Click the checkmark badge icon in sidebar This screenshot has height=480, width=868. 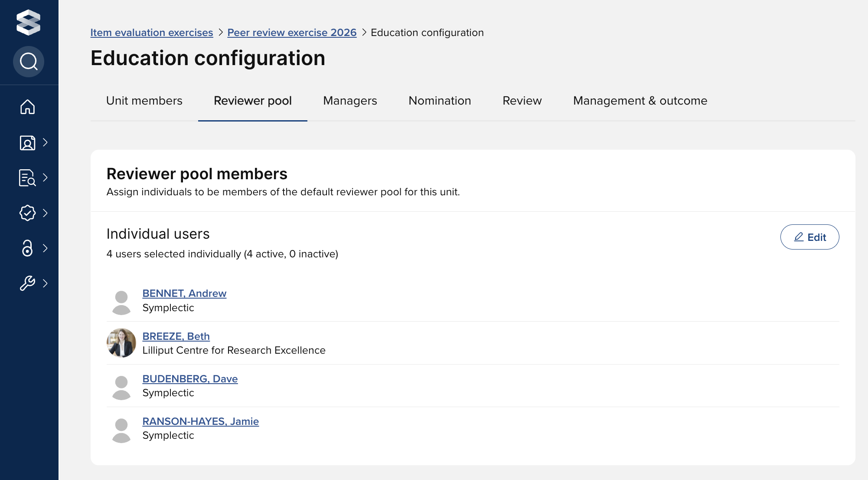pyautogui.click(x=27, y=213)
